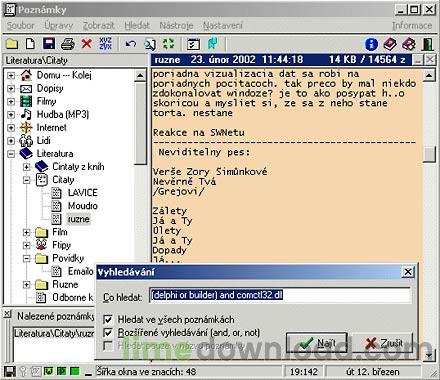Collapse the Citaty tree node
Image resolution: width=440 pixels, height=380 pixels.
(27, 180)
